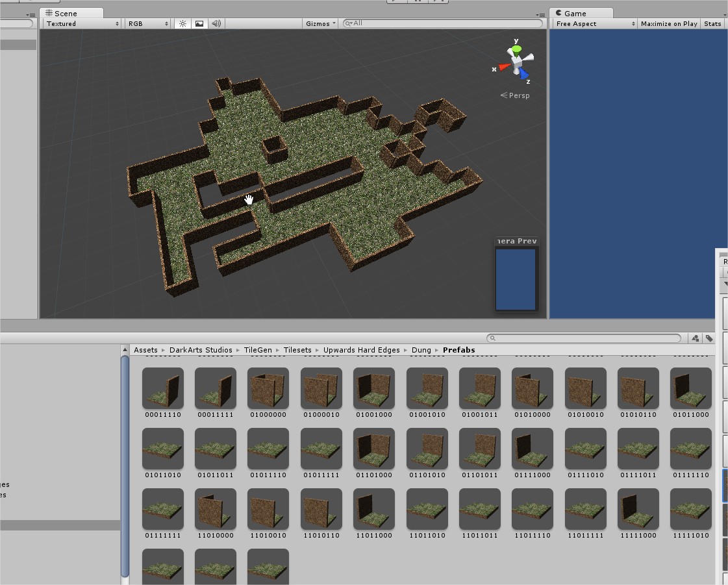Open the Gizmos dropdown

(320, 23)
